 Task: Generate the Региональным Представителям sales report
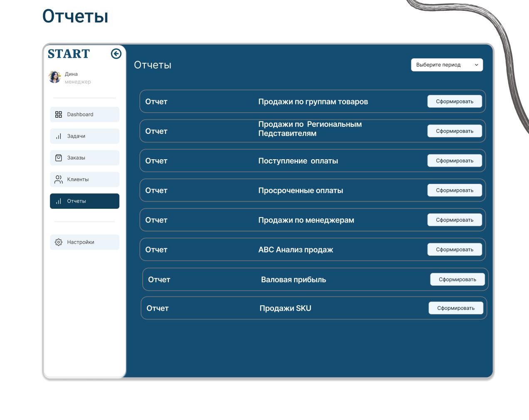coord(455,131)
